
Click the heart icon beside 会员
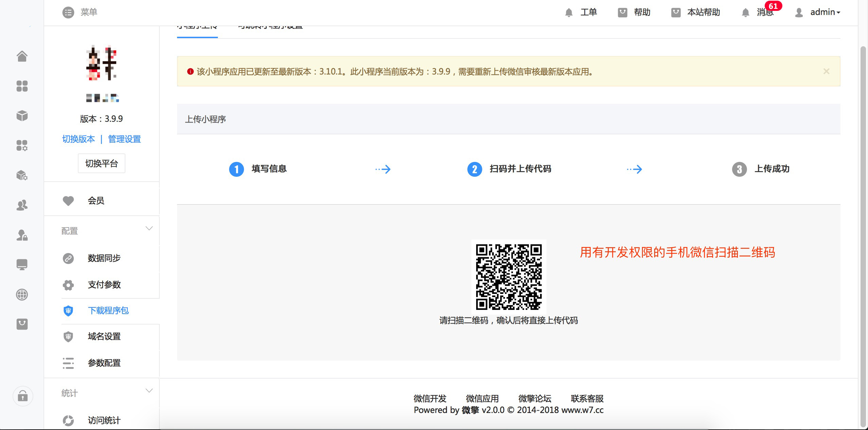[68, 201]
